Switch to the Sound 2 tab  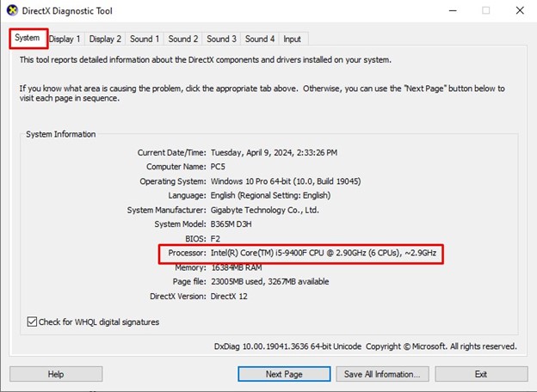[183, 39]
